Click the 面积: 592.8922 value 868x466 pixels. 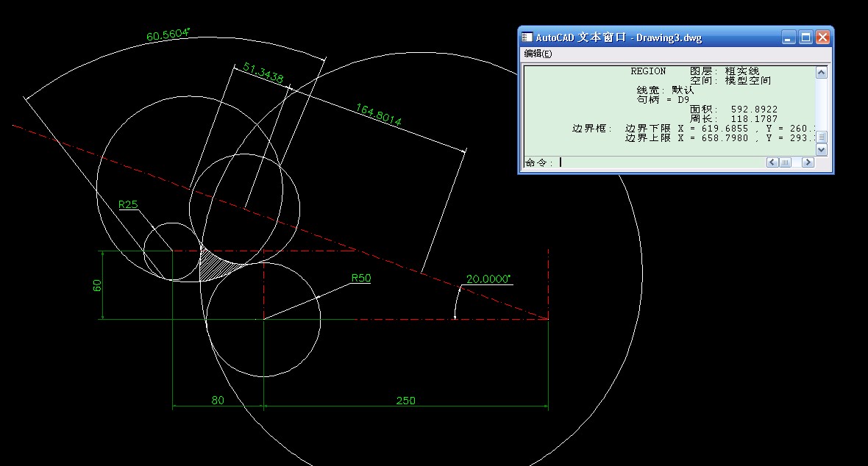733,110
